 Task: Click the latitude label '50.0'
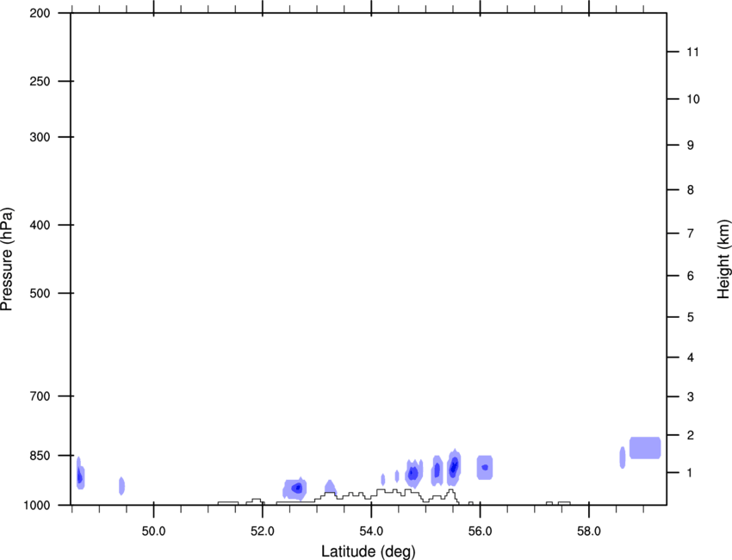coord(153,532)
